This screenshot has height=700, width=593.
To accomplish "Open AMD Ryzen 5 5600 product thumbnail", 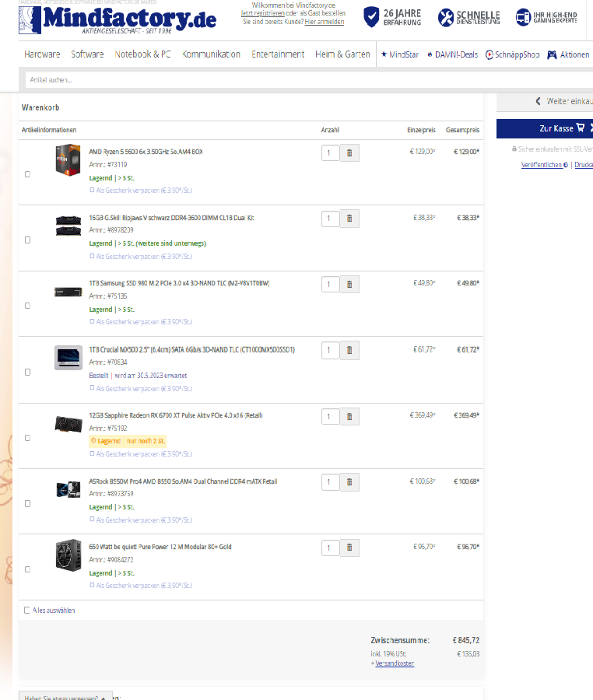I will pos(68,159).
